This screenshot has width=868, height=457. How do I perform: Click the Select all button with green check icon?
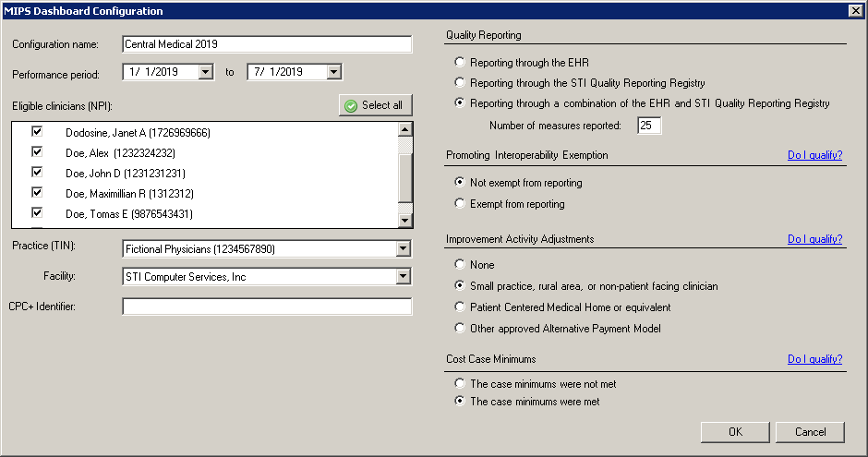(x=375, y=105)
